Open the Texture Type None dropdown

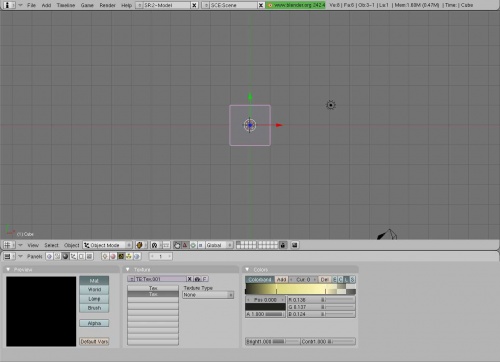[208, 295]
